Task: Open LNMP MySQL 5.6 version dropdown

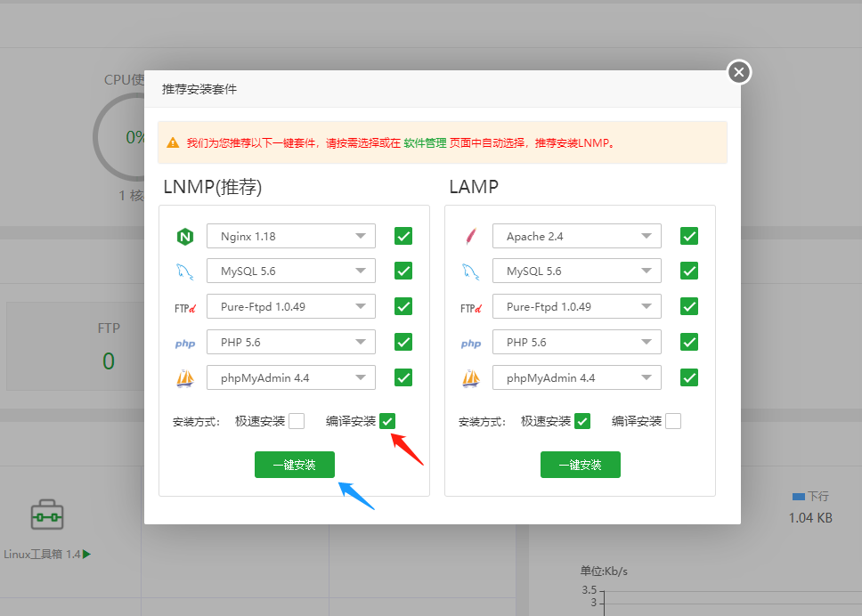Action: (x=291, y=271)
